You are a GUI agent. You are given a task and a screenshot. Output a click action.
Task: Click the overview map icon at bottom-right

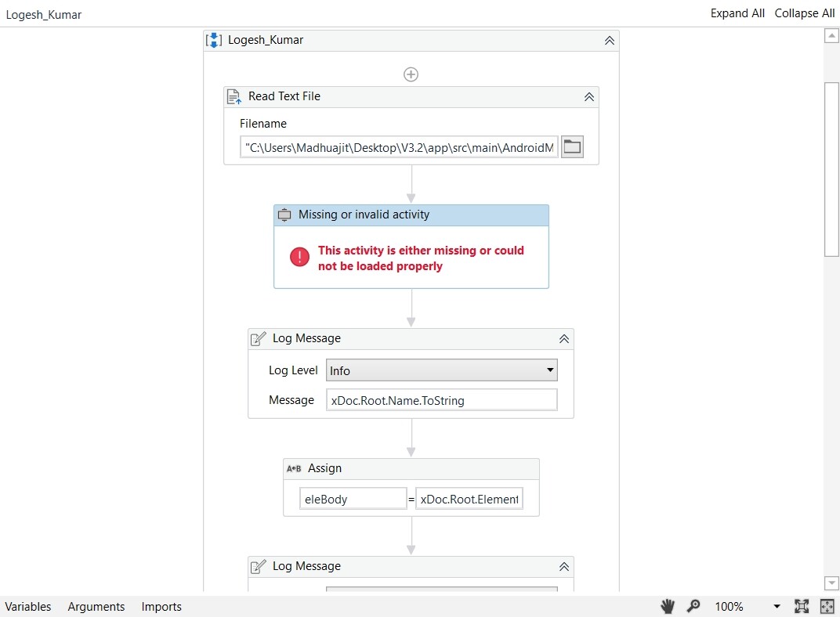(x=827, y=606)
